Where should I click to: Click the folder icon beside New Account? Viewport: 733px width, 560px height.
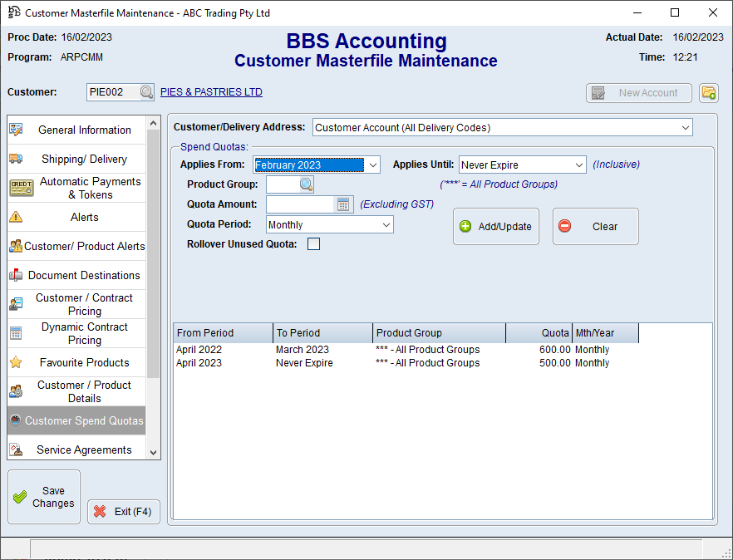tap(708, 93)
